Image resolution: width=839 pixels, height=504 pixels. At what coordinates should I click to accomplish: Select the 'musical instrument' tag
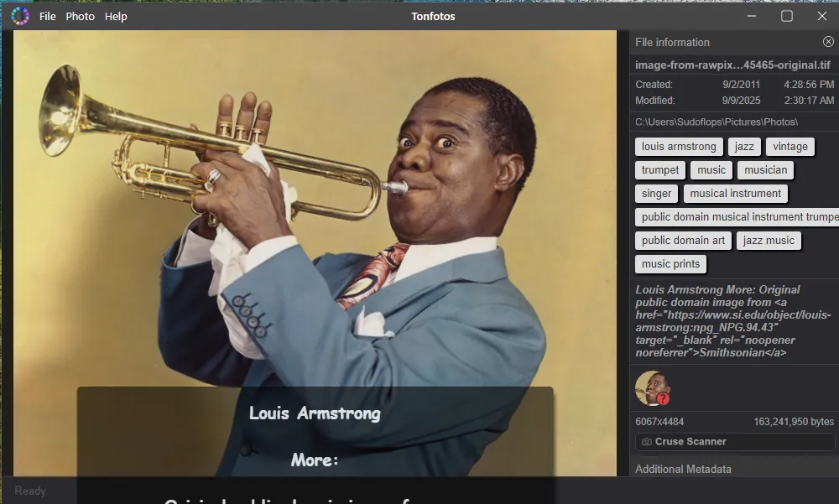click(735, 194)
